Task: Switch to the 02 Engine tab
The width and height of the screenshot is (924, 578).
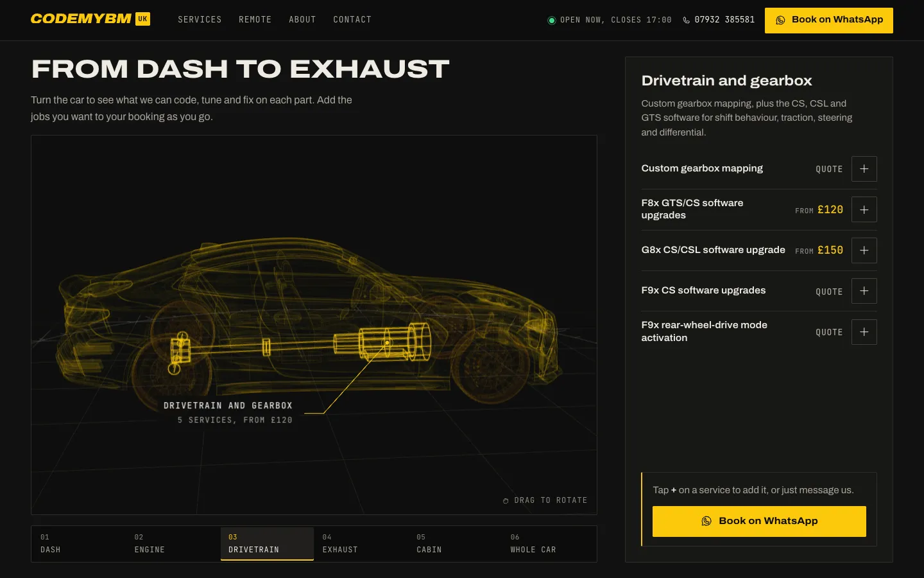Action: pos(173,544)
